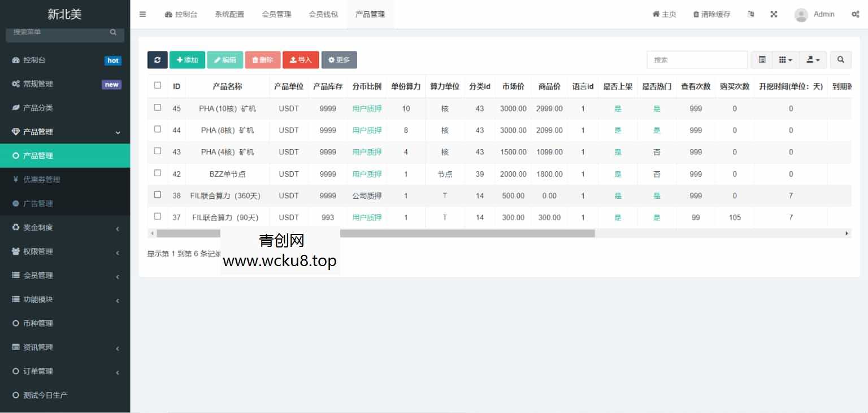Open the 系统配置 menu item
This screenshot has height=413, width=868.
(229, 14)
